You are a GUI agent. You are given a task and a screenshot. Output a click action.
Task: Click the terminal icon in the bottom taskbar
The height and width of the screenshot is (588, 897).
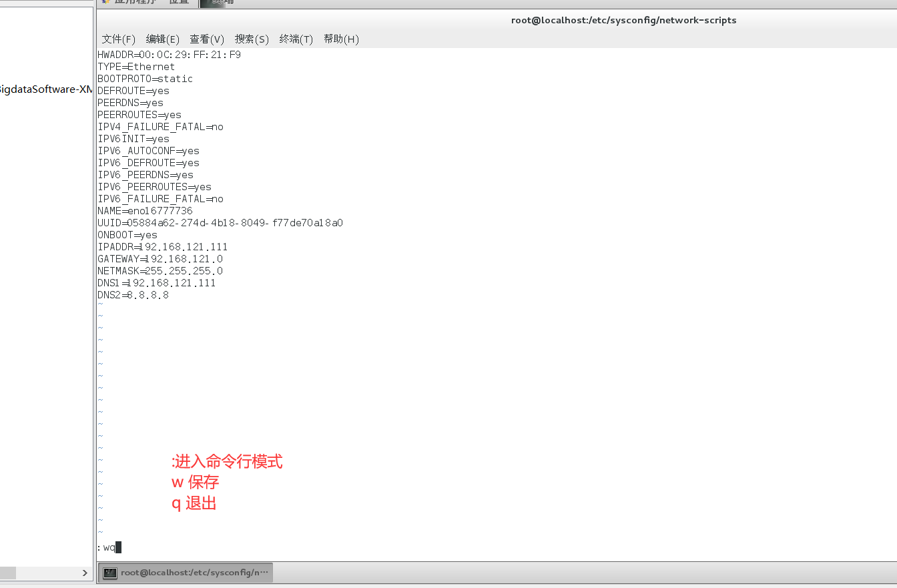110,573
